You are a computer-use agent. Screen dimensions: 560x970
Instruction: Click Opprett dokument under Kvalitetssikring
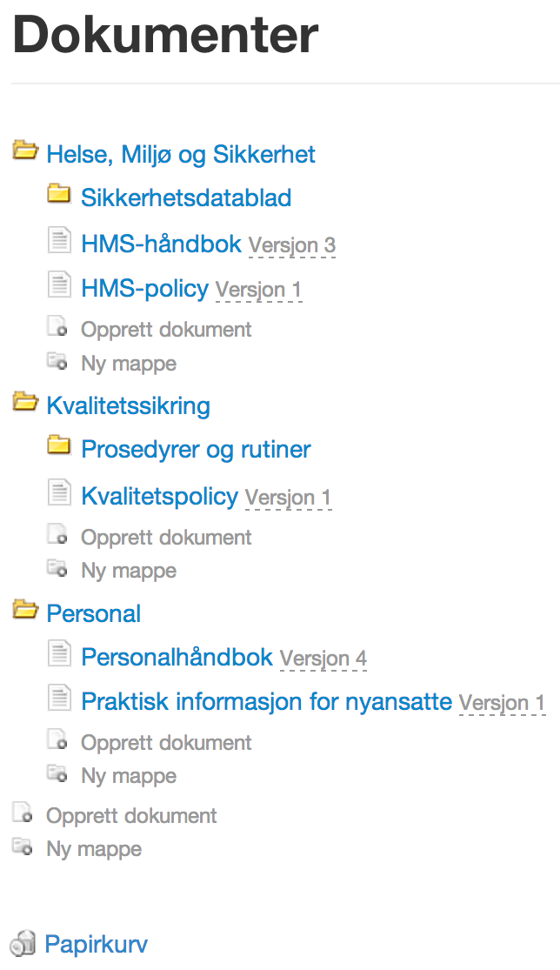coord(165,538)
